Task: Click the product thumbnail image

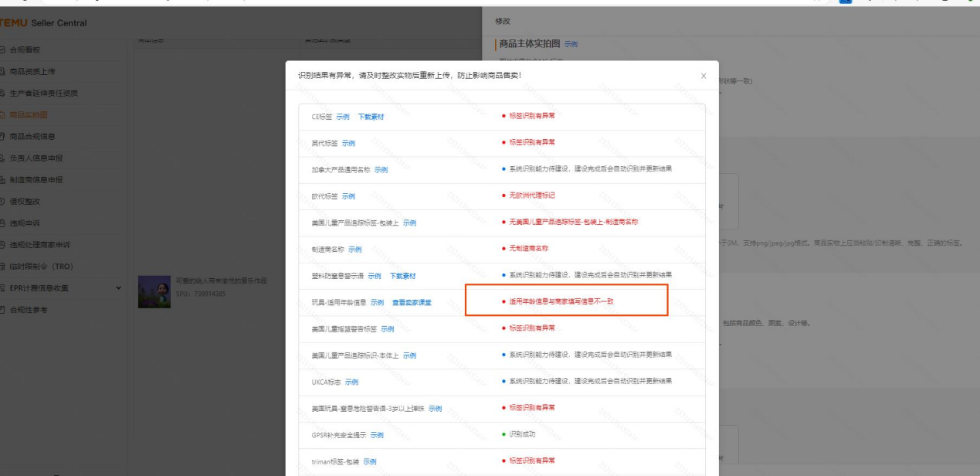Action: 154,292
